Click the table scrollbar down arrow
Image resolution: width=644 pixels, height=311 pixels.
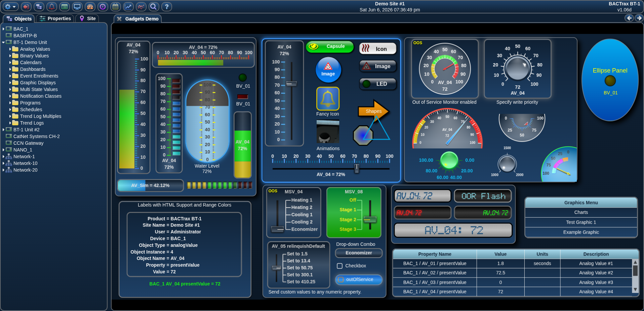tap(635, 290)
